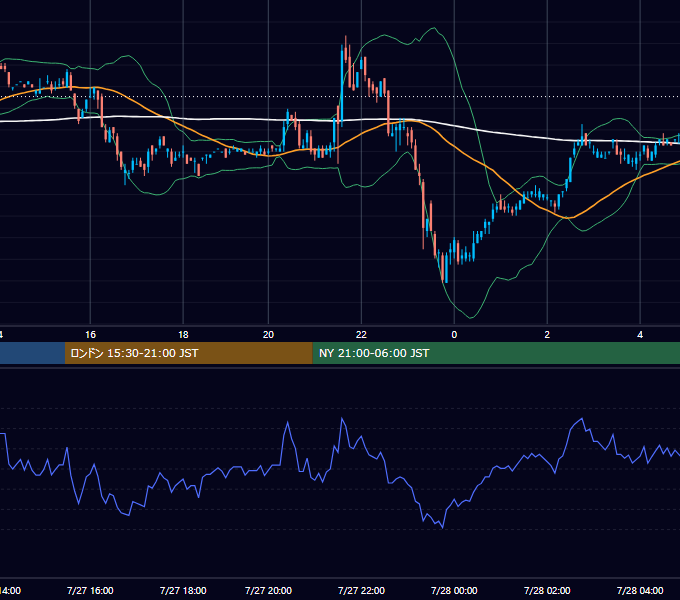Click the NY session bar 21:00-06:00 JST
680x600 pixels.
point(496,353)
